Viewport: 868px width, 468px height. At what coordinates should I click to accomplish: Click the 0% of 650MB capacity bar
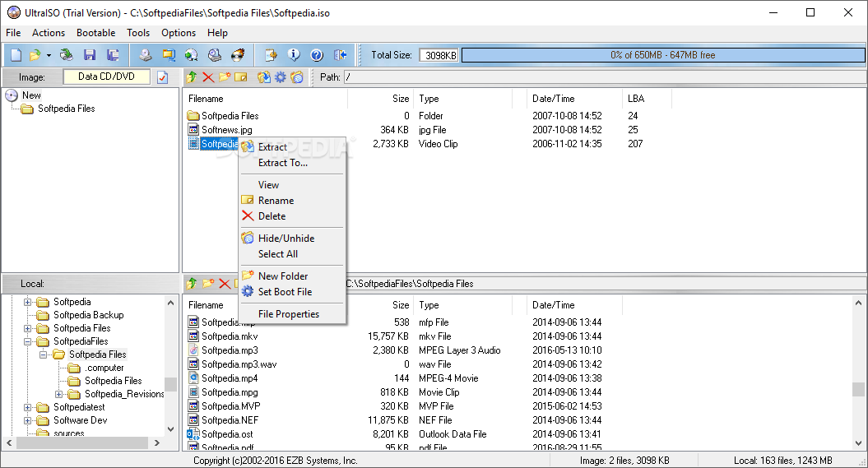click(662, 55)
